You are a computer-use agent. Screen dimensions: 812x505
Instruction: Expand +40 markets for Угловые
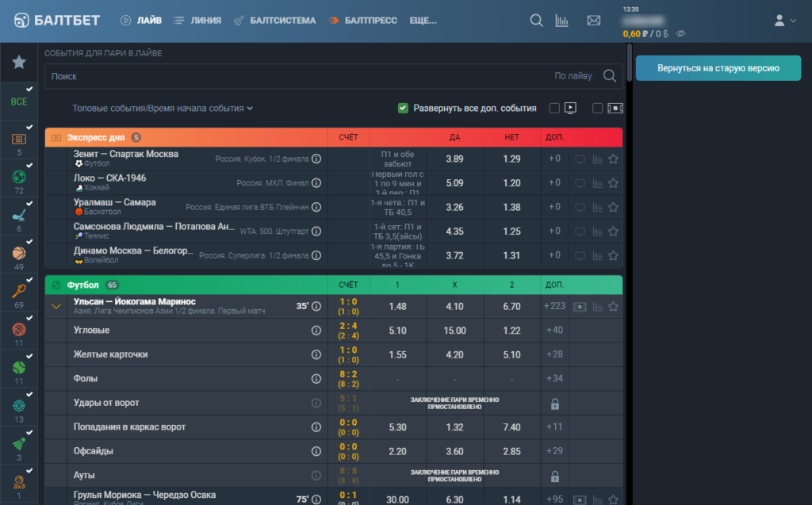coord(554,330)
